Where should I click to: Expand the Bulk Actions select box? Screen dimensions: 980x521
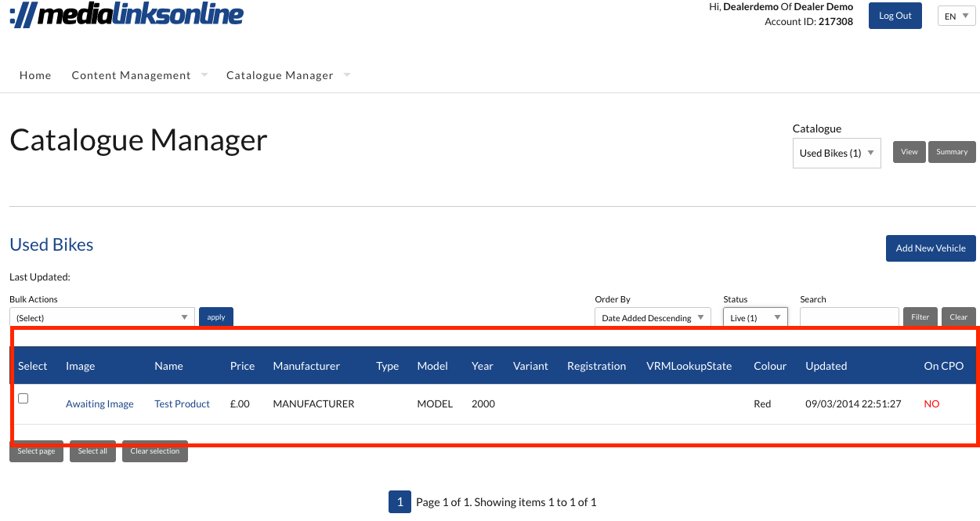pos(102,317)
